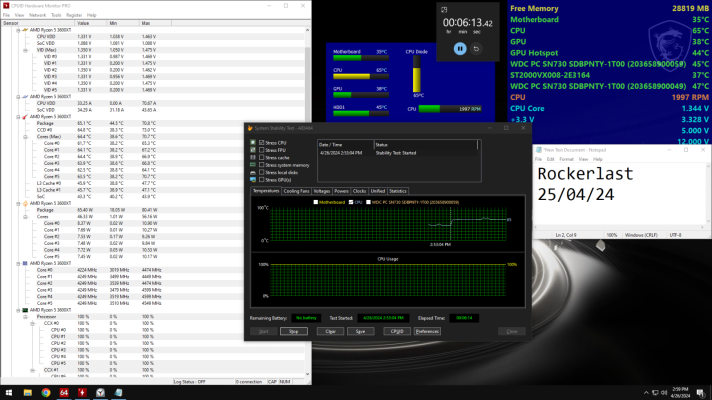This screenshot has height=400, width=712.
Task: Click HWMonitor vertical scrollbar thumb
Action: 307,86
